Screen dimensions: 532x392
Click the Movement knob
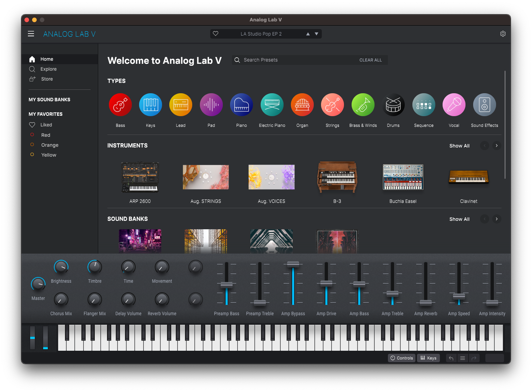point(162,267)
